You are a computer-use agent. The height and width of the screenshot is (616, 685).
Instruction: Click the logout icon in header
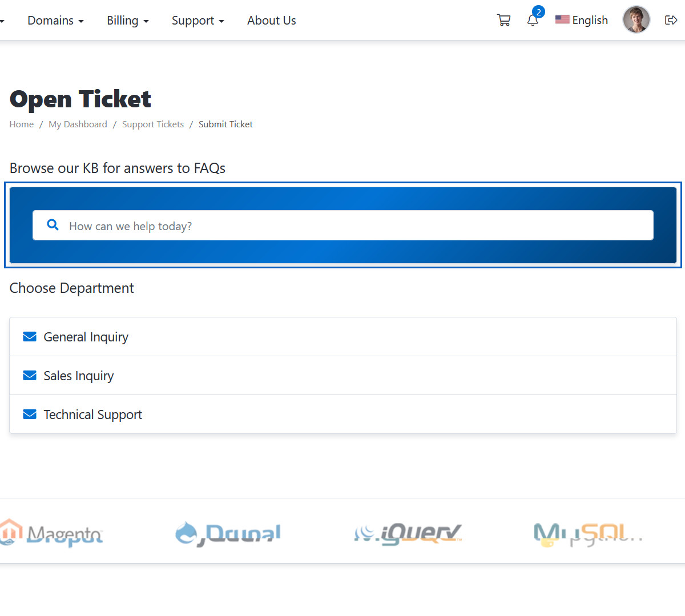[671, 21]
